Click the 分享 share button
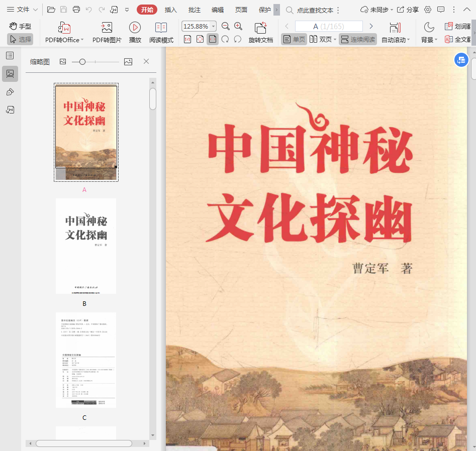 pos(408,10)
